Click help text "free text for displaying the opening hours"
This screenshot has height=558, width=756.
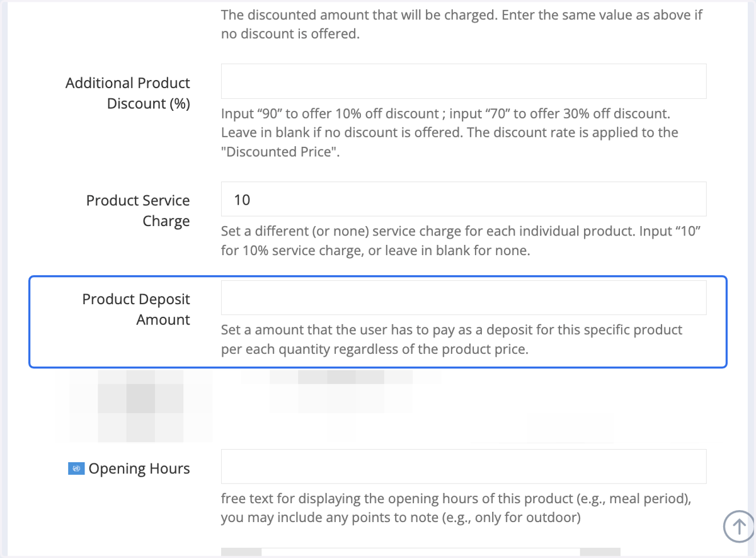(457, 508)
